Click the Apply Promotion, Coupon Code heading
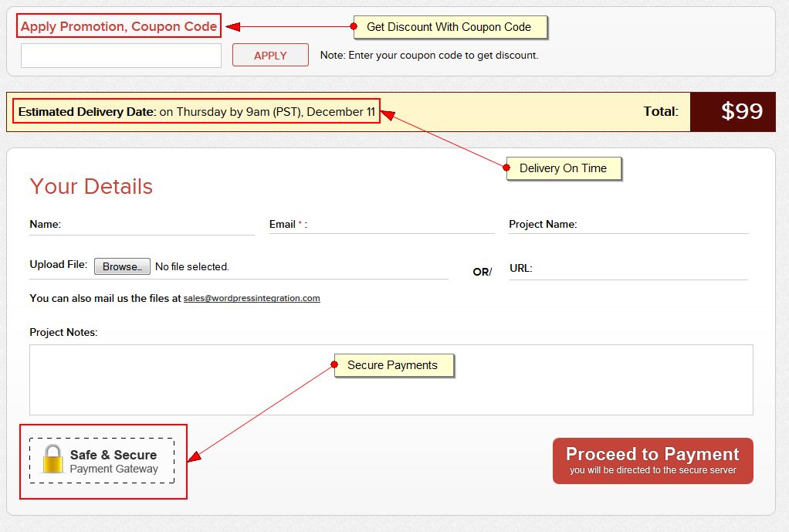The height and width of the screenshot is (532, 789). 119,26
